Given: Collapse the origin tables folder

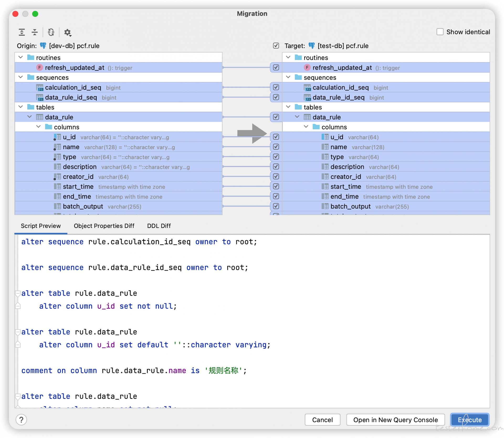Looking at the screenshot, I should (21, 107).
